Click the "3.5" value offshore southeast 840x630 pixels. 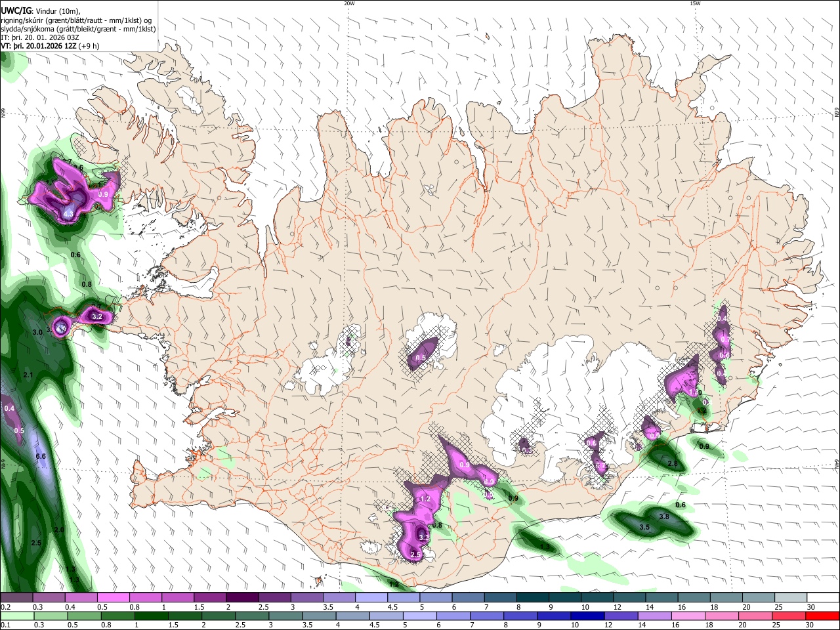point(644,527)
